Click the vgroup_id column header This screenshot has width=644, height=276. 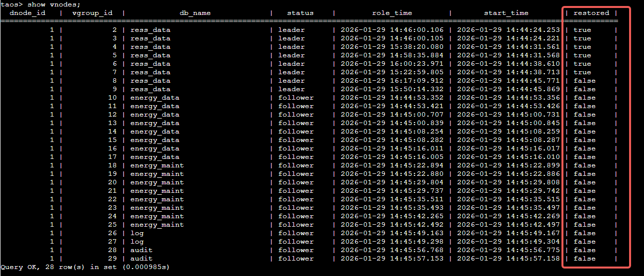[x=92, y=13]
